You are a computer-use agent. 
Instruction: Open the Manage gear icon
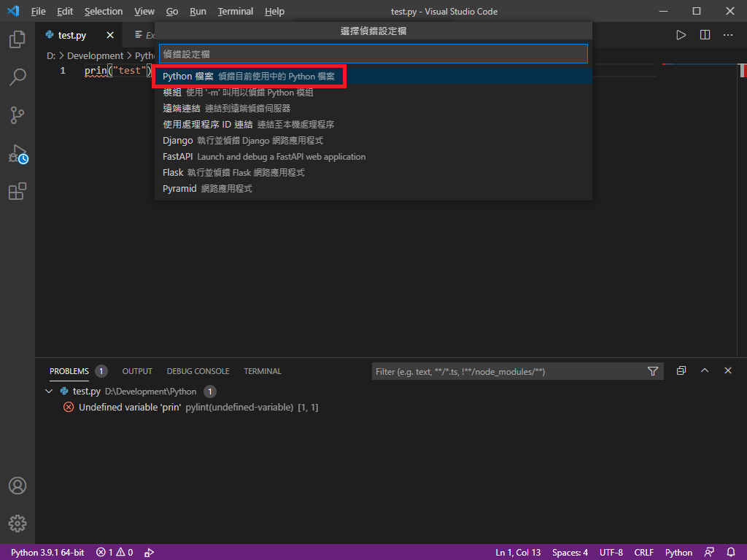click(18, 524)
